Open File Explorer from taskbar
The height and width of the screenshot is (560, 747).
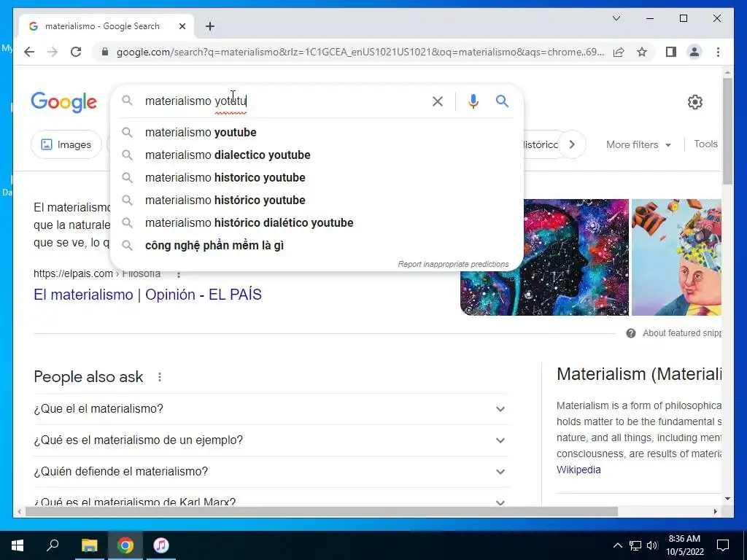pyautogui.click(x=89, y=545)
